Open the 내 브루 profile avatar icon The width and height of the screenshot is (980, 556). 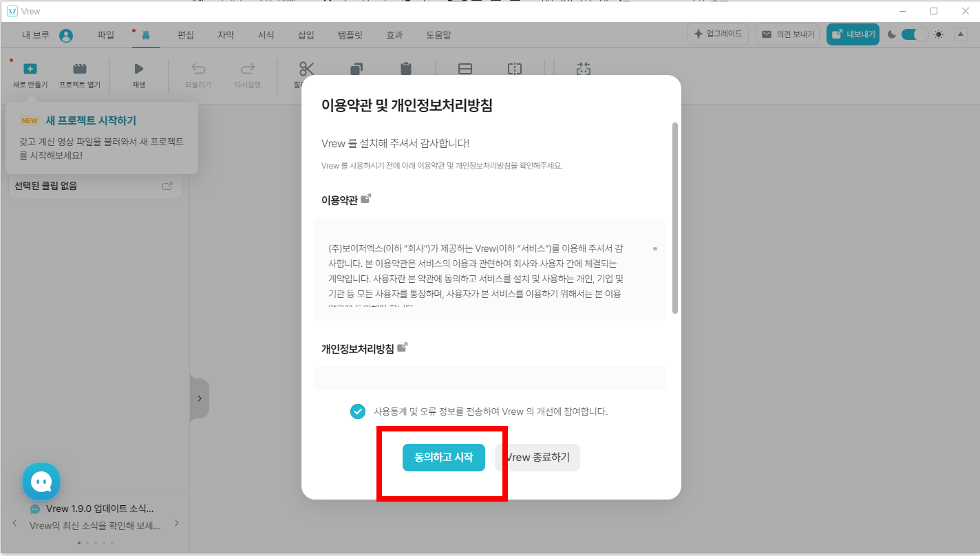click(66, 36)
